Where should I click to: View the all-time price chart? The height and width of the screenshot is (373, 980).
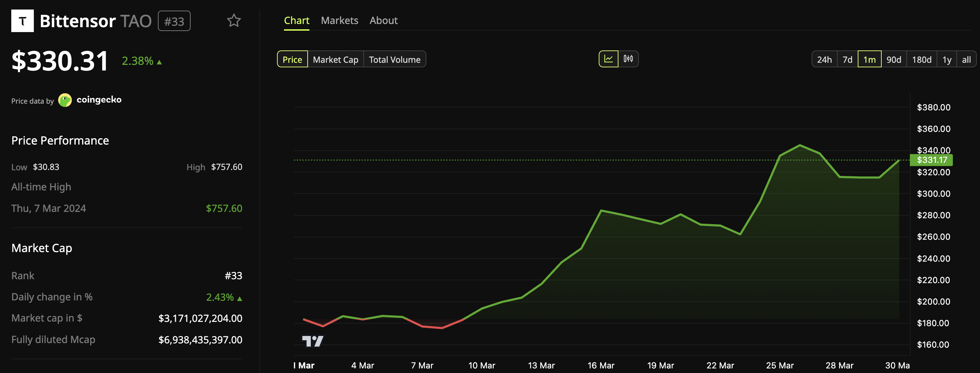pos(967,59)
